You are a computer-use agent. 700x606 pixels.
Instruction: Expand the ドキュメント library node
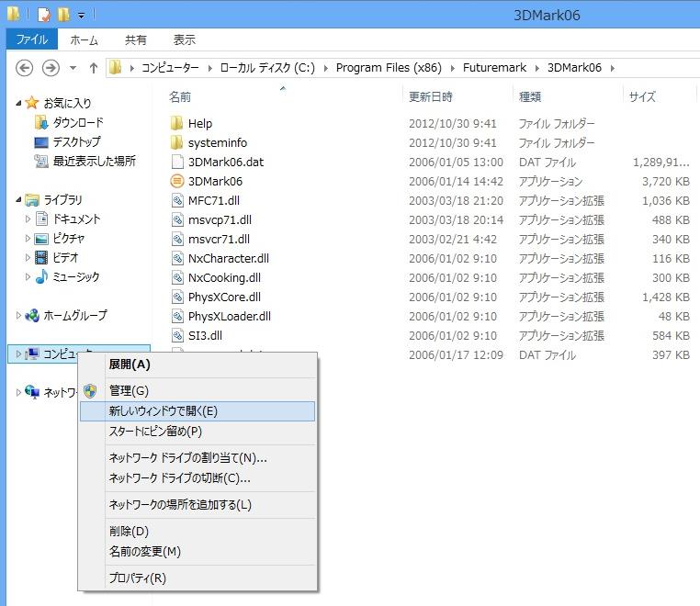(x=28, y=219)
